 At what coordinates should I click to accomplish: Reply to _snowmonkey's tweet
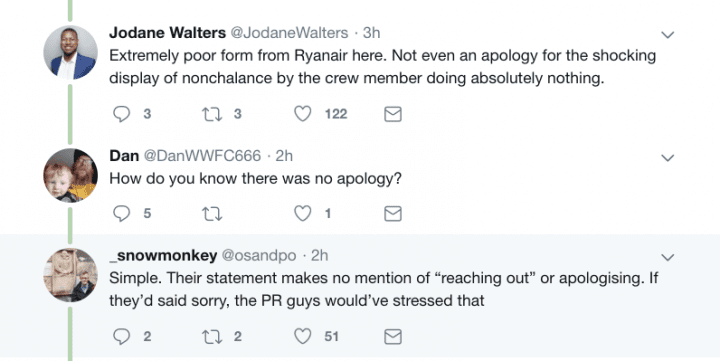coord(122,337)
